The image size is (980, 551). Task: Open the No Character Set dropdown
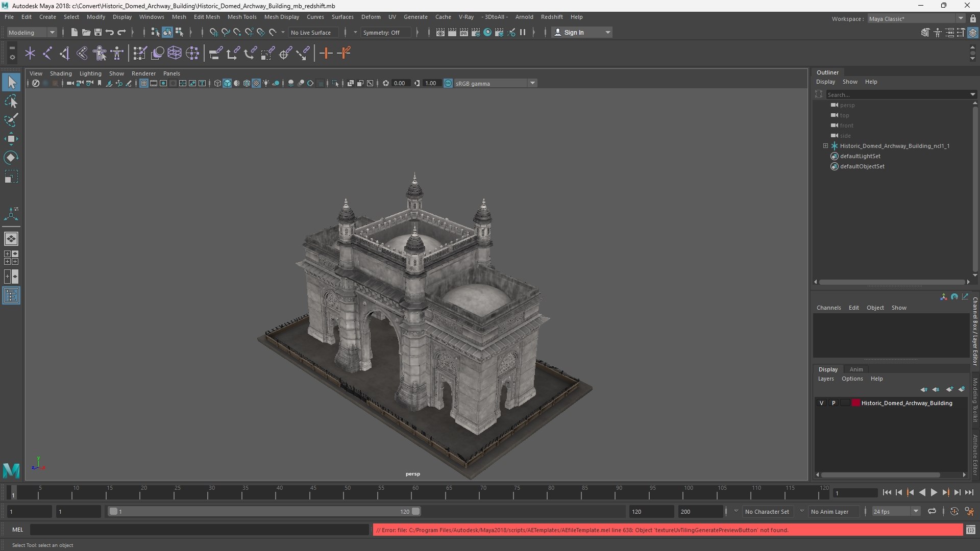click(767, 511)
